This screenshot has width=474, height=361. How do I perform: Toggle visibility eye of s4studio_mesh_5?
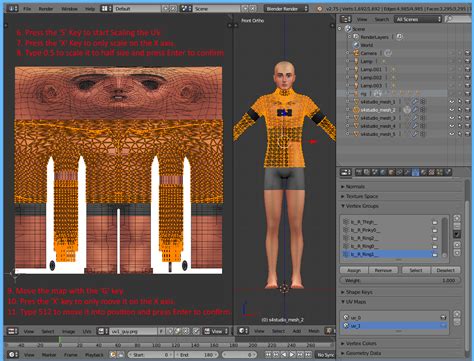[452, 134]
